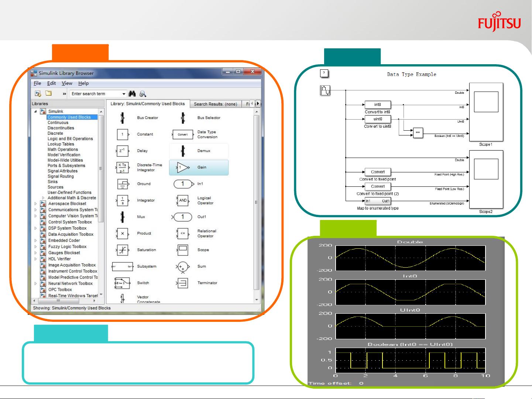Click the libraries tree horizontal scrollbar
Screen dimensions: 532x399
pos(64,301)
